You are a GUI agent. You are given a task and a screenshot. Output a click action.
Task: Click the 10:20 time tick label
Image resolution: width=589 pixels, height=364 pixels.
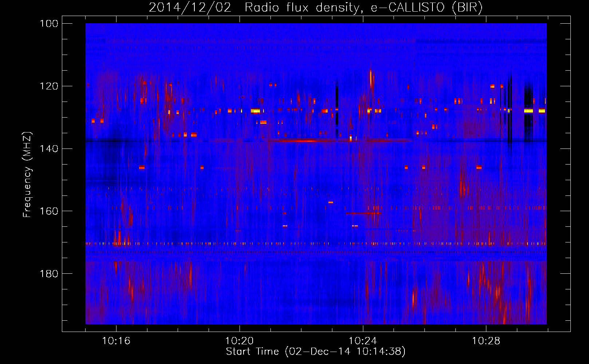click(x=240, y=341)
